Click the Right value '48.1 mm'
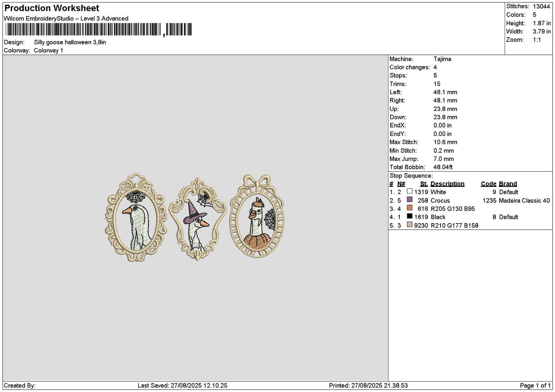The height and width of the screenshot is (392, 555). [445, 100]
